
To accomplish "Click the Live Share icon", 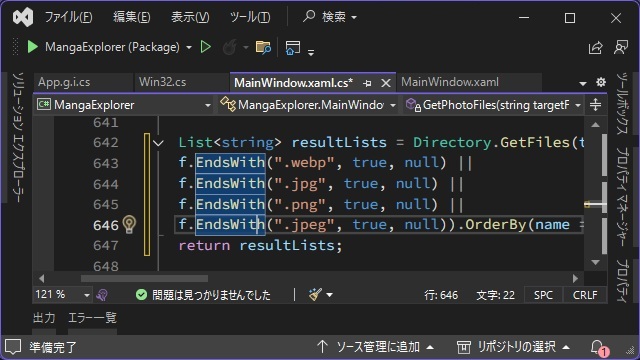I will (x=596, y=47).
